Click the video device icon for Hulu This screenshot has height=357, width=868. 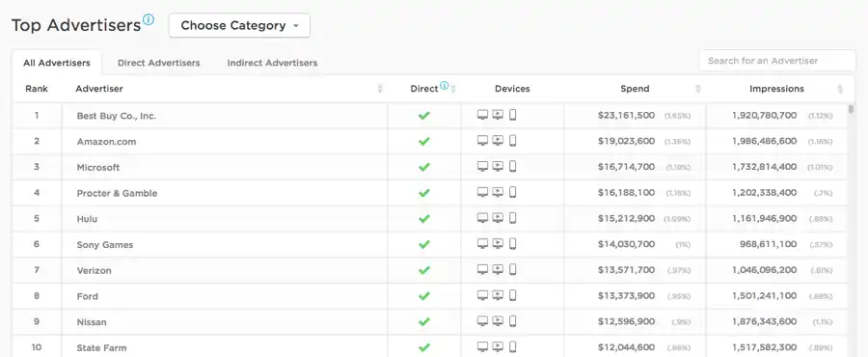point(498,218)
